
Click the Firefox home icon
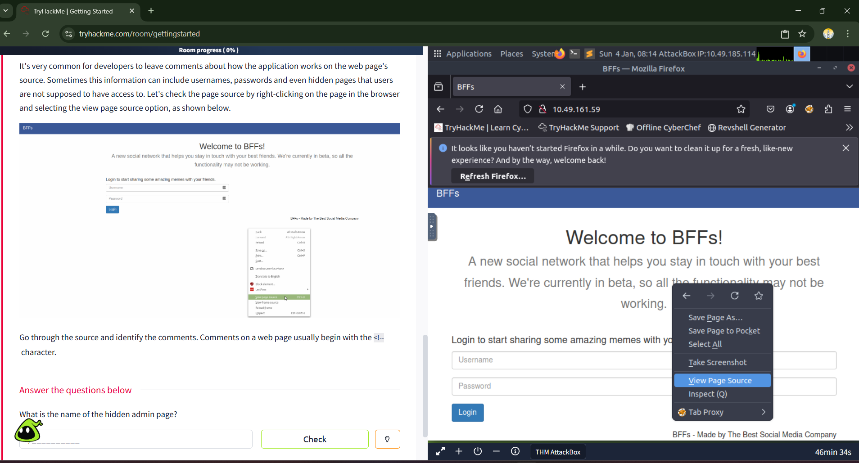(x=498, y=109)
